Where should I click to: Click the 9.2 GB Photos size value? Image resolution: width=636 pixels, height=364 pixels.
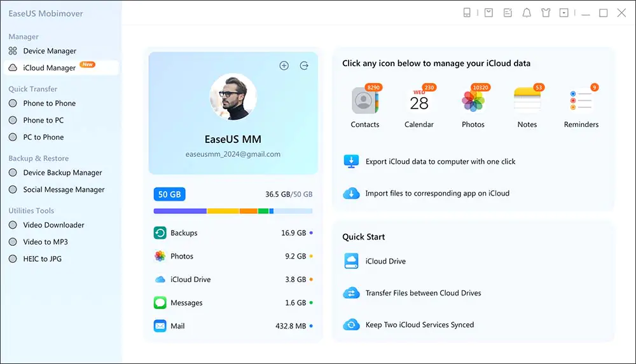(x=296, y=256)
